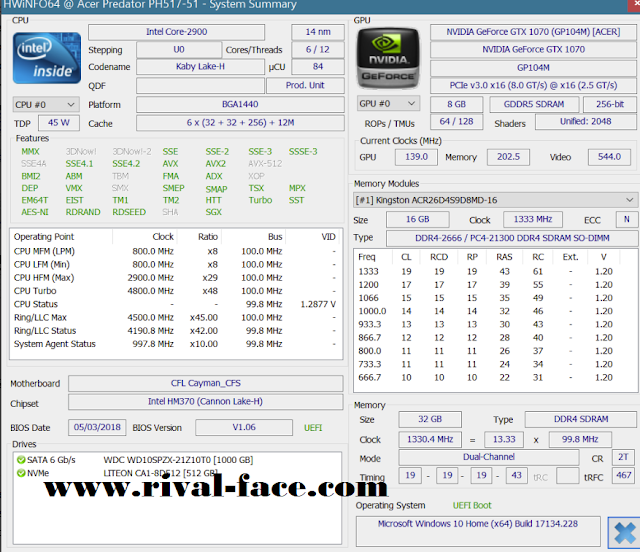Click the Microsoft Windows 10 Home OS field

(x=478, y=531)
